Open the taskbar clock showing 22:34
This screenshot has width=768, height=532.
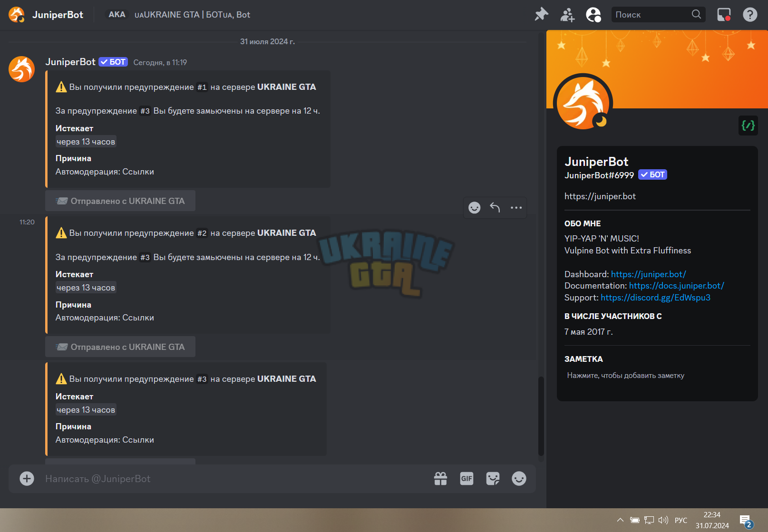712,520
